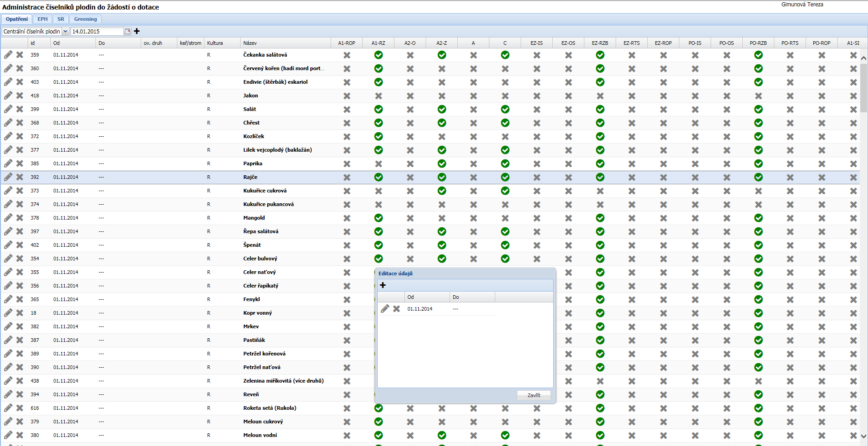Select the Endivie (štěrbák) eskariol name
Viewport: 868px width, 446px height.
(275, 82)
